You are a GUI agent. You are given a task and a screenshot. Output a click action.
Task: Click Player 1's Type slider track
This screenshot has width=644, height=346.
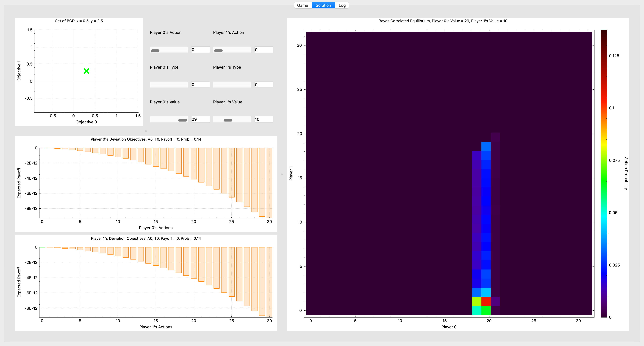232,85
